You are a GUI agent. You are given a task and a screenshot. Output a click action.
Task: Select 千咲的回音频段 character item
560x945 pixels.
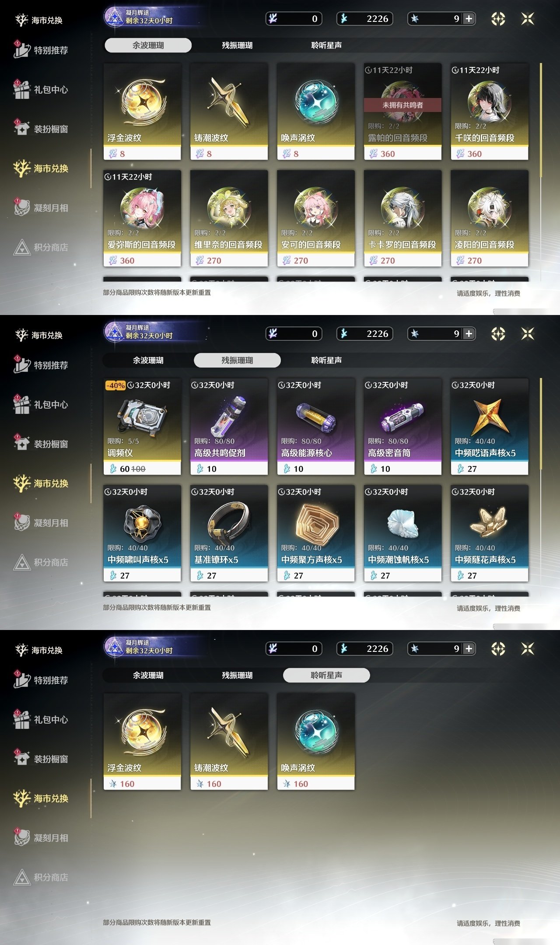point(490,112)
